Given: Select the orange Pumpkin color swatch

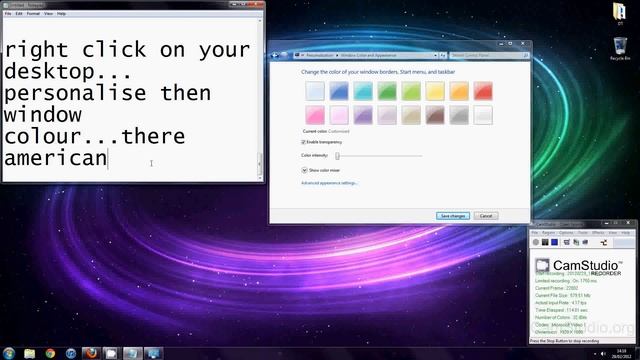Looking at the screenshot, I should pos(459,91).
